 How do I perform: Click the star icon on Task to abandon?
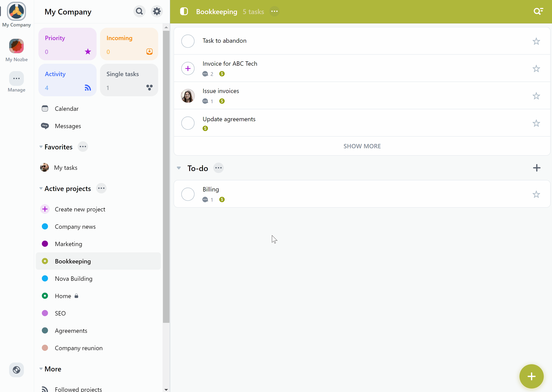(x=536, y=41)
